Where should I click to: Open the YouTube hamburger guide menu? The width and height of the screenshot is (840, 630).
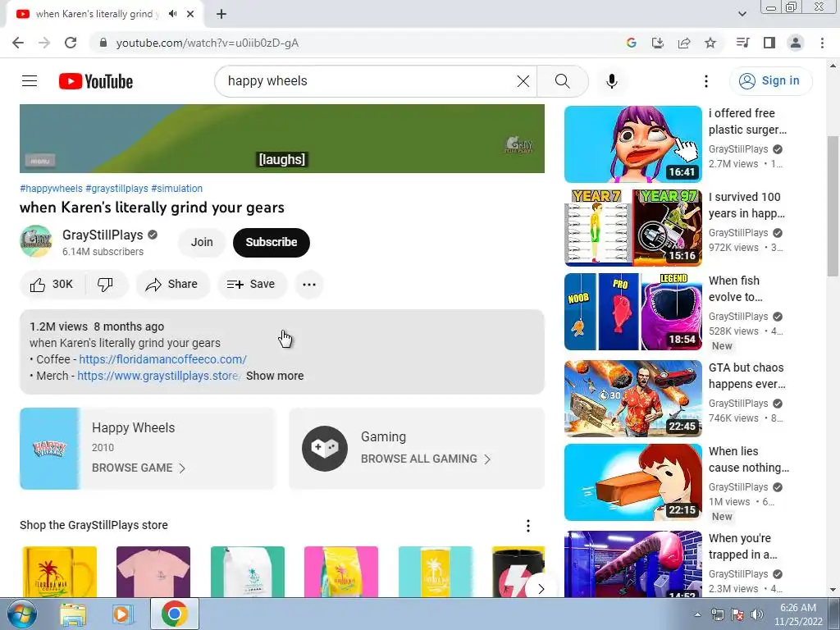coord(30,81)
